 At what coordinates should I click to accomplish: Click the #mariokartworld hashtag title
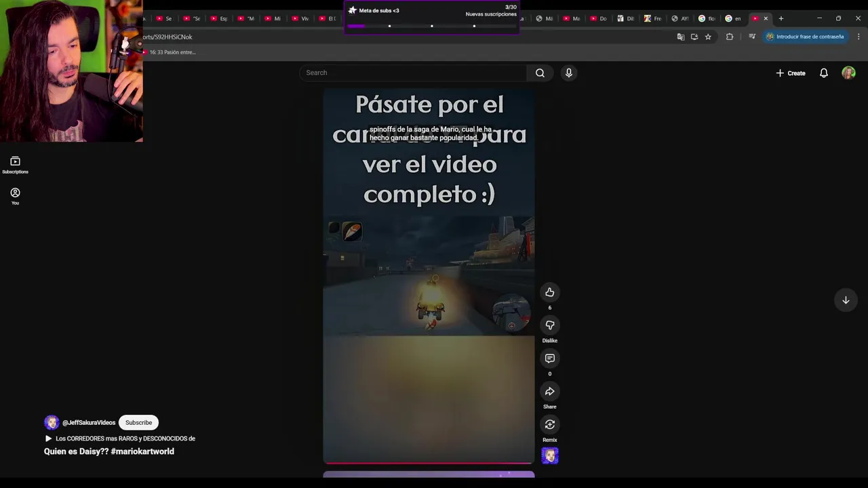142,451
